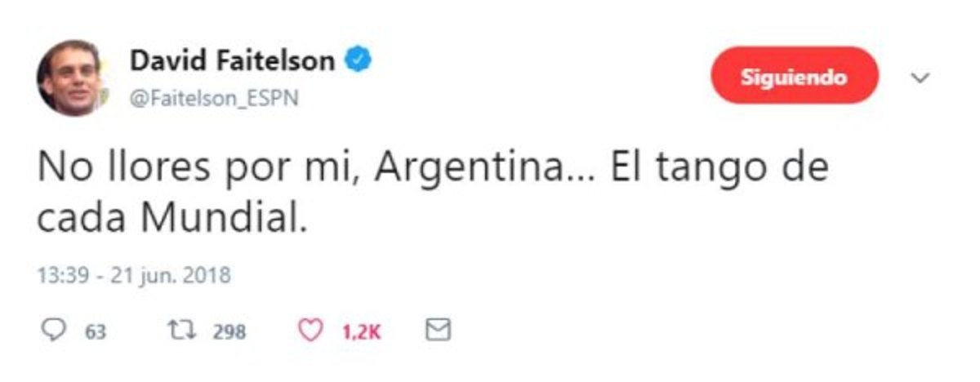The image size is (980, 382).
Task: Open the 13:39 - 21 jun. 2018 timestamp
Action: 134,276
